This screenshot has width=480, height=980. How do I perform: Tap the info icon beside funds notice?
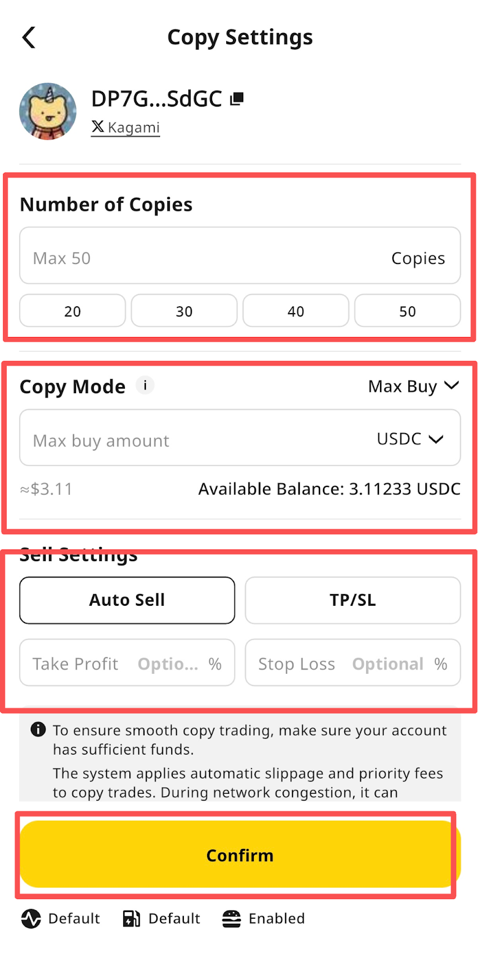38,729
